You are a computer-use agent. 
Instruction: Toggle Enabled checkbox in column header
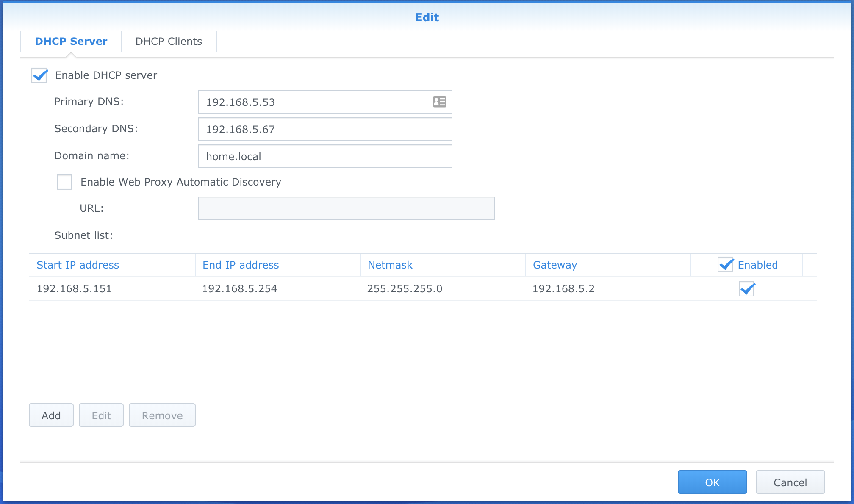click(x=726, y=265)
